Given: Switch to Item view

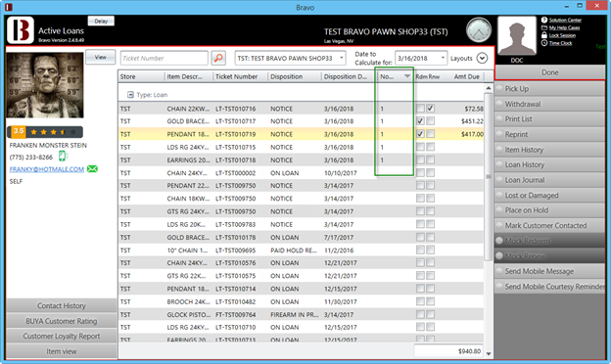Looking at the screenshot, I should click(x=62, y=351).
